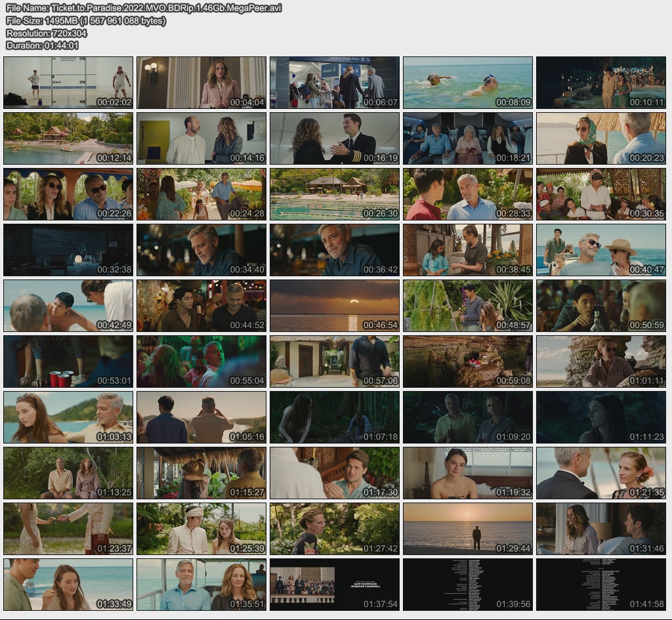Select the red cups thumbnail at 00:53:01
This screenshot has width=672, height=620.
click(x=68, y=362)
